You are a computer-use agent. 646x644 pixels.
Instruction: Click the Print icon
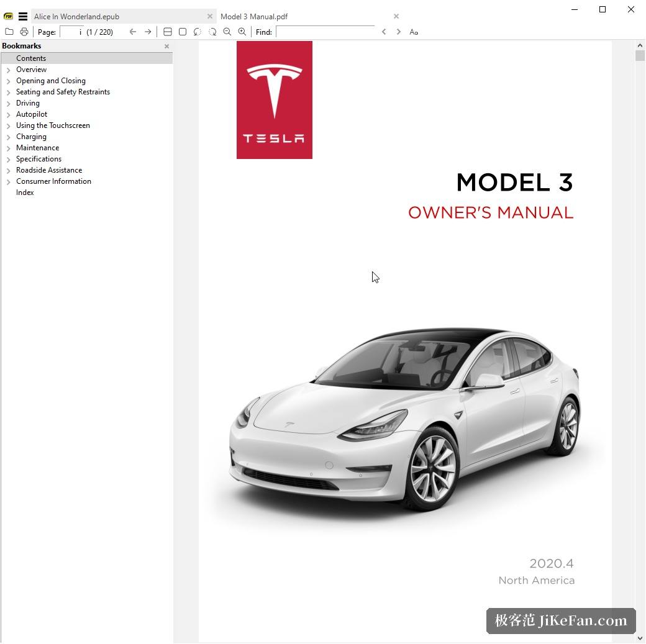[x=24, y=32]
